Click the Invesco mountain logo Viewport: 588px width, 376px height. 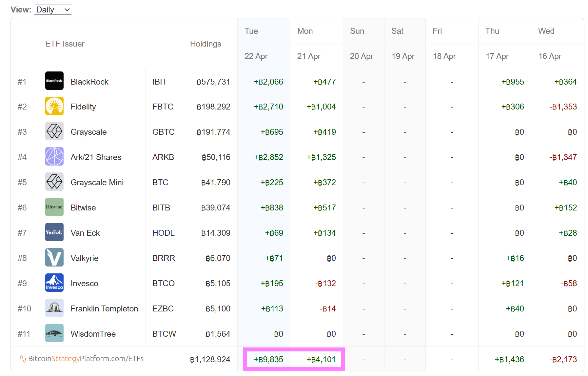pyautogui.click(x=54, y=283)
